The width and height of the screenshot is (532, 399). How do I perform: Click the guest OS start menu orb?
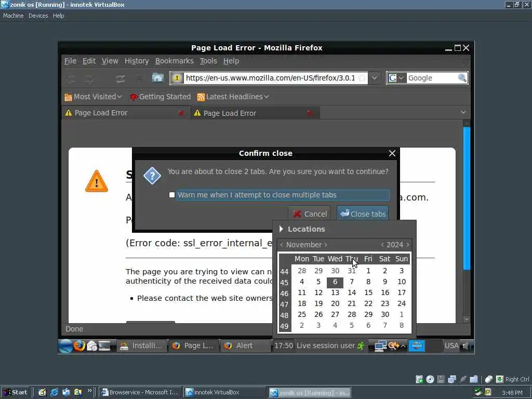(x=65, y=345)
